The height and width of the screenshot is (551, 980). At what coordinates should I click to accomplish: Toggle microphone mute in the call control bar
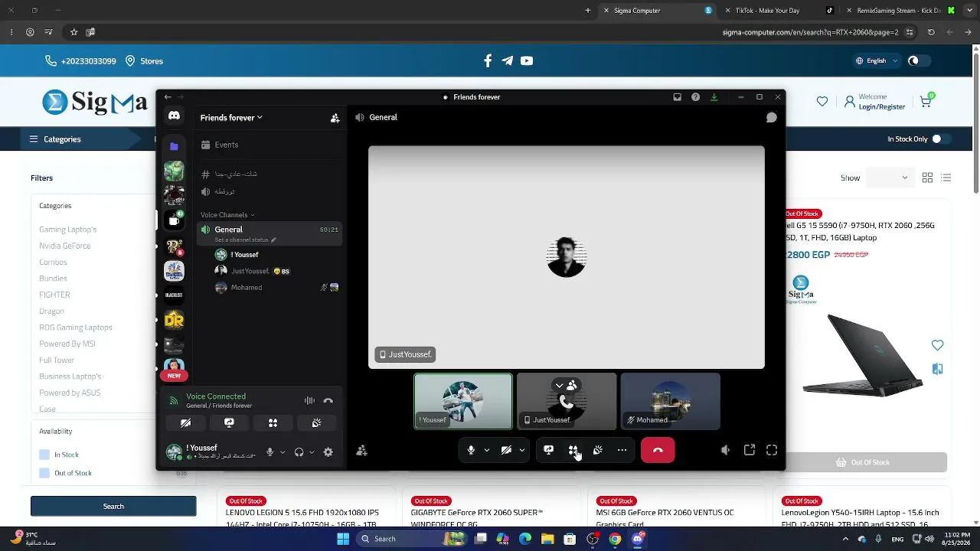coord(471,450)
